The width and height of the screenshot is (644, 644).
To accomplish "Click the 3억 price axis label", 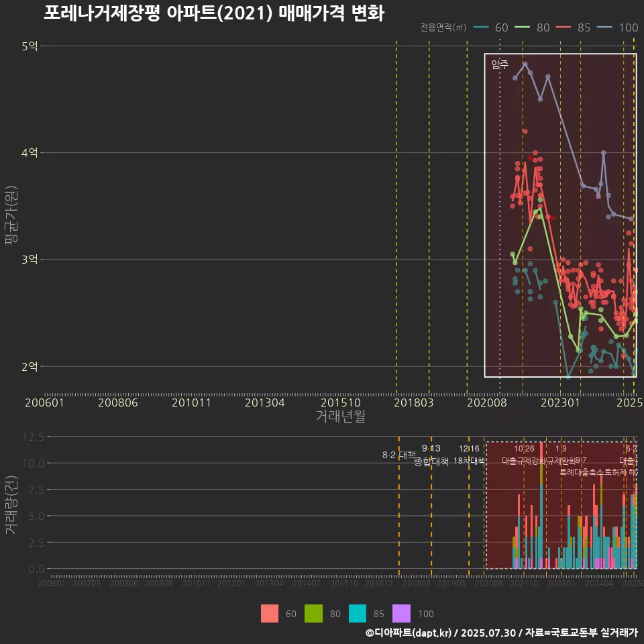I will (30, 260).
